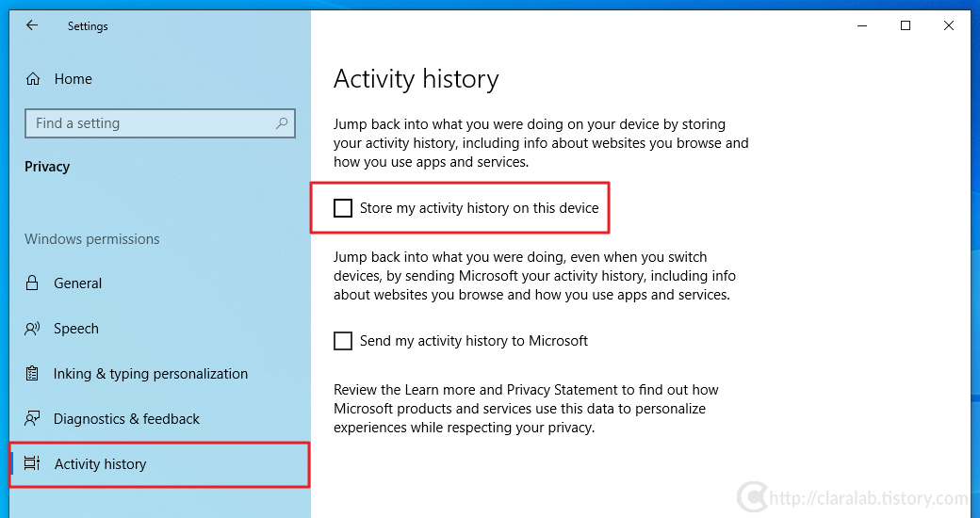Go back using the Settings back arrow
This screenshot has width=980, height=518.
click(x=32, y=25)
